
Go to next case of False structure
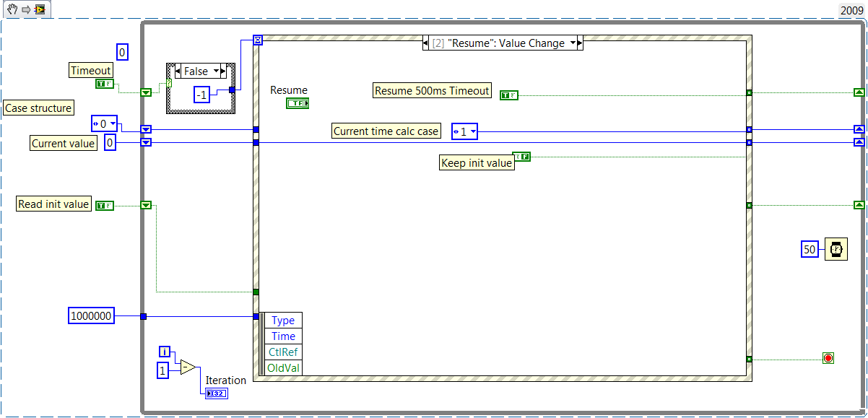click(223, 71)
